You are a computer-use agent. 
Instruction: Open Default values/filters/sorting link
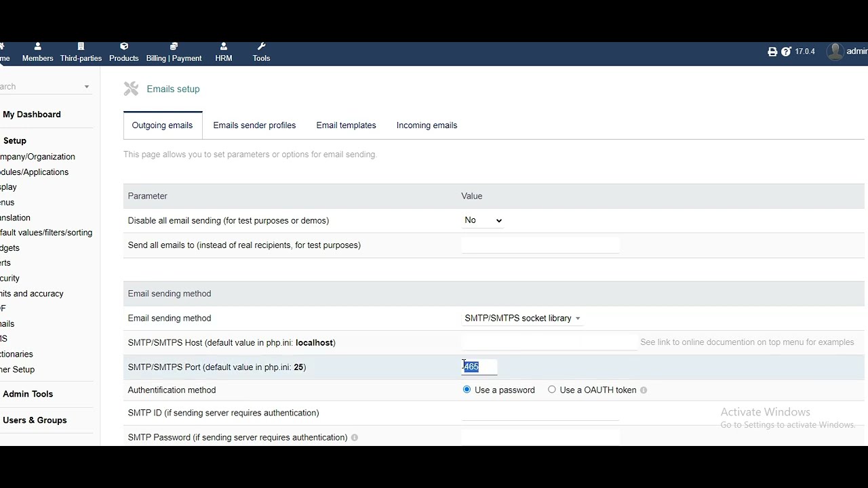[46, 232]
